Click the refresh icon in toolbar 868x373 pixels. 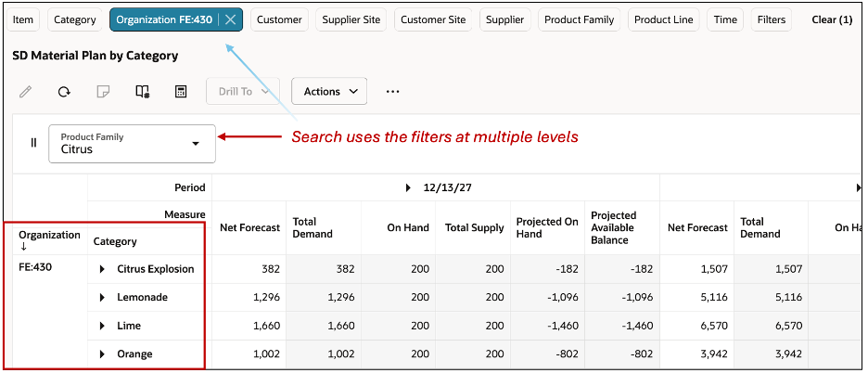pos(64,92)
